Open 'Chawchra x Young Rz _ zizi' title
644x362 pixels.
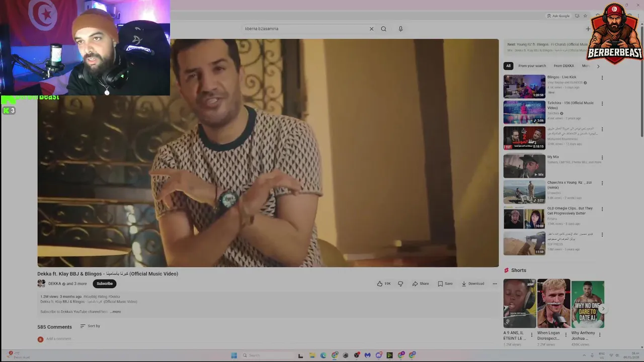pos(570,185)
